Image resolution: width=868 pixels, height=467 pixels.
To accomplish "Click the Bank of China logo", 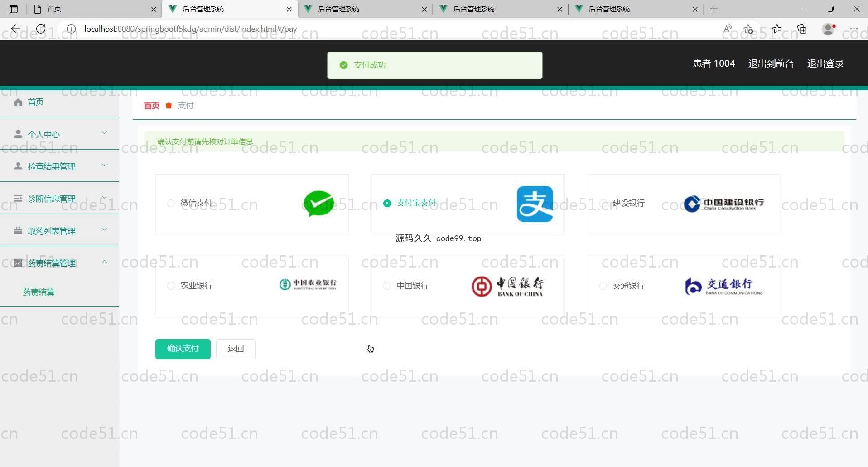I will 507,286.
